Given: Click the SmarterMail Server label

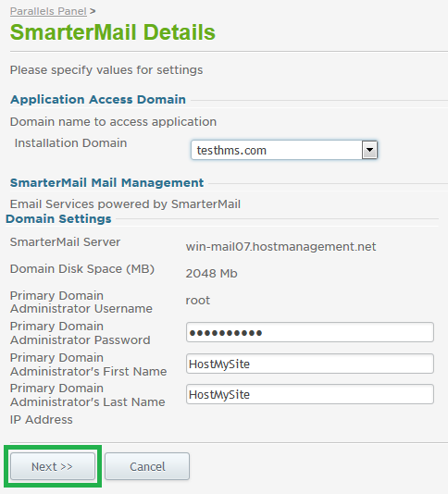Looking at the screenshot, I should coord(66,242).
